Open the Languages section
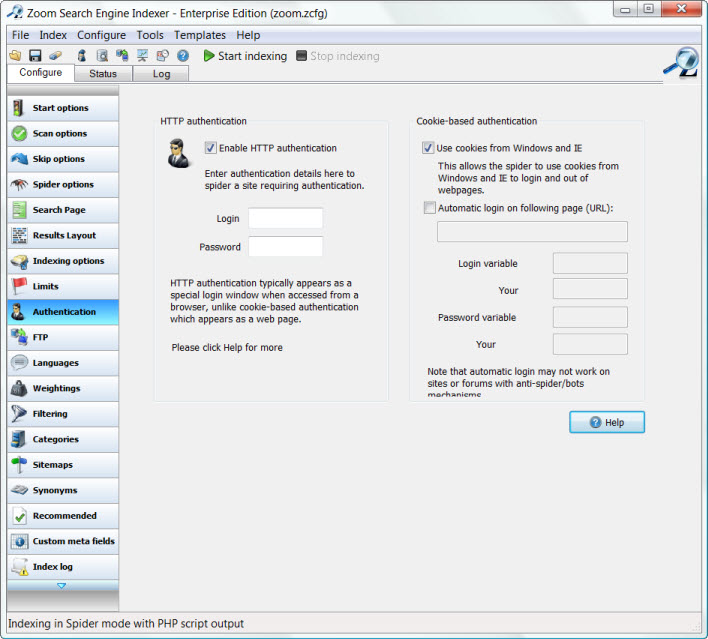708x639 pixels. pos(63,363)
